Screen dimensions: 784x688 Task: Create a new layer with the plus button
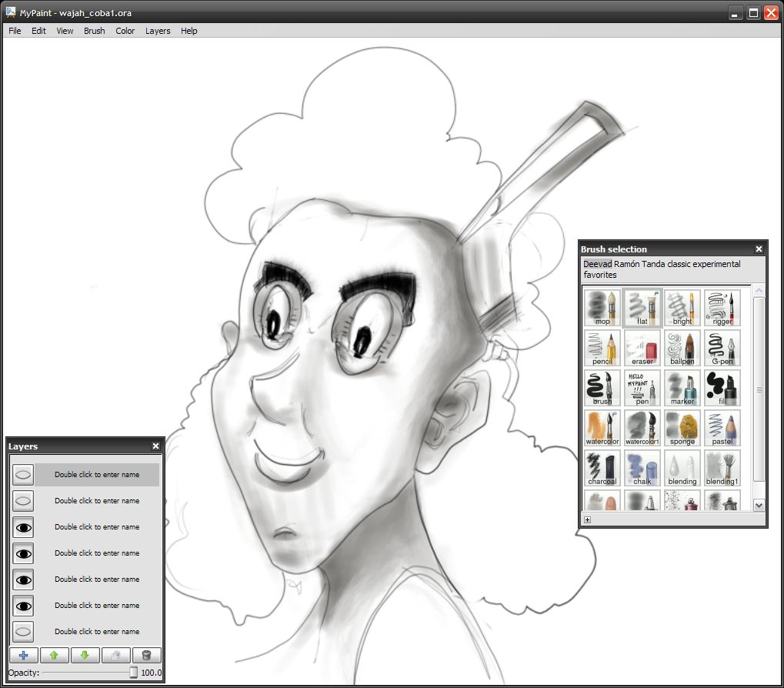tap(23, 655)
